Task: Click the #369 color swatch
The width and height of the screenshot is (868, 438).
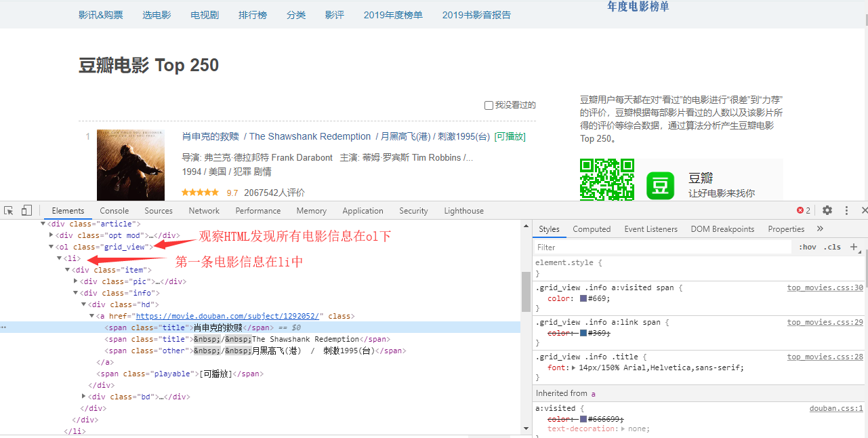Action: (583, 334)
